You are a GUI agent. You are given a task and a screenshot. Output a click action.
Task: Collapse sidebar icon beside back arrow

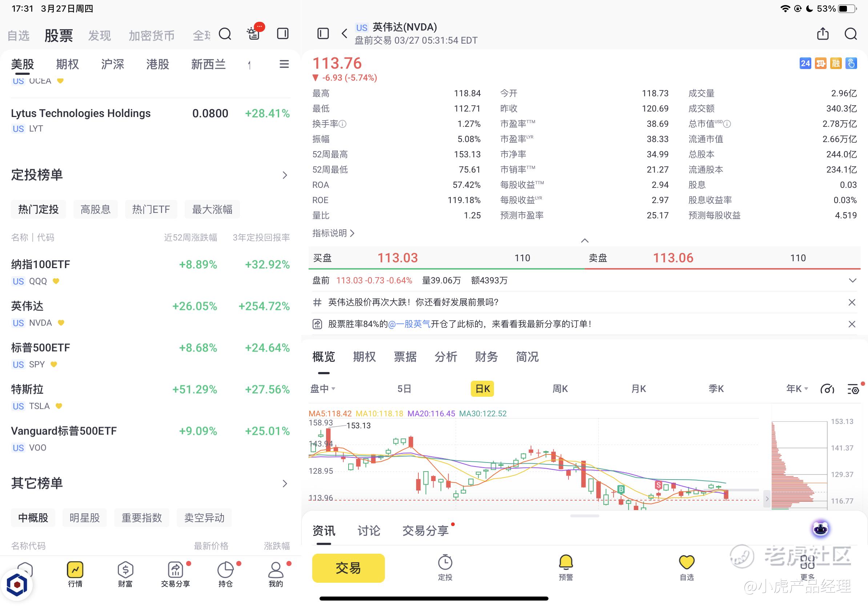coord(323,34)
